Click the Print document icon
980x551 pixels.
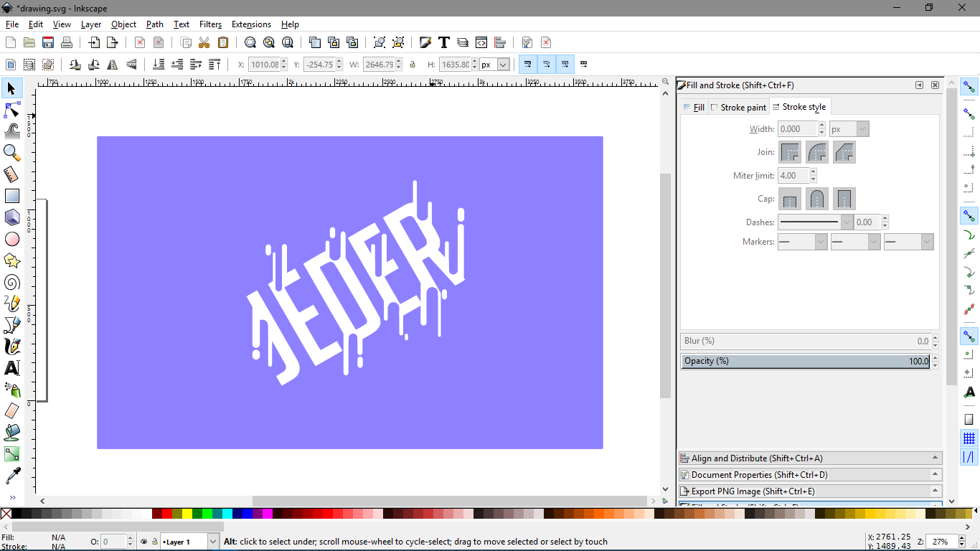point(67,42)
